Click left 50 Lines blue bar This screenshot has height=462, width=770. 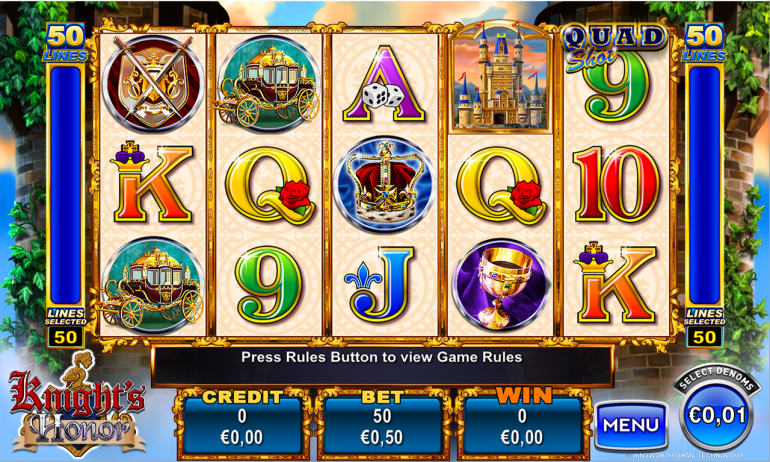coord(65,186)
